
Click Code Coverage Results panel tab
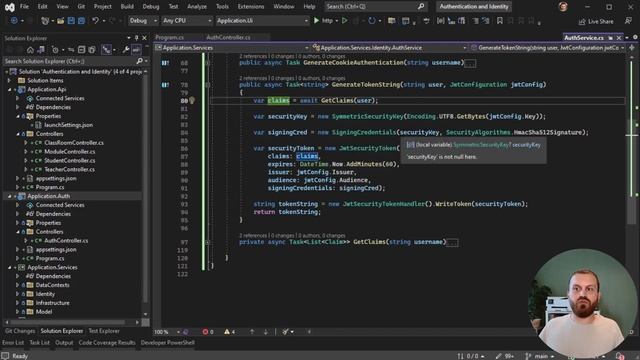(107, 342)
